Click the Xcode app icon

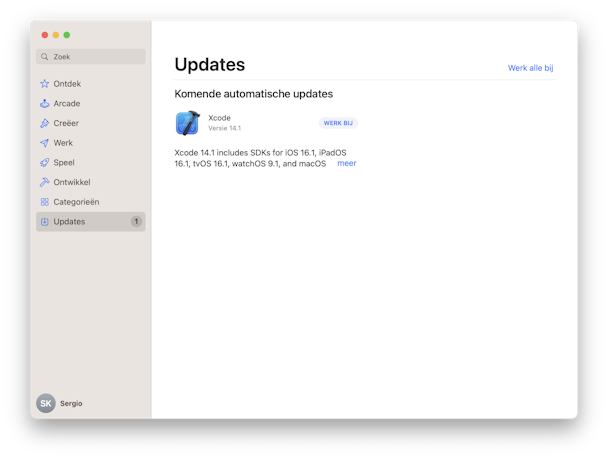pyautogui.click(x=188, y=123)
